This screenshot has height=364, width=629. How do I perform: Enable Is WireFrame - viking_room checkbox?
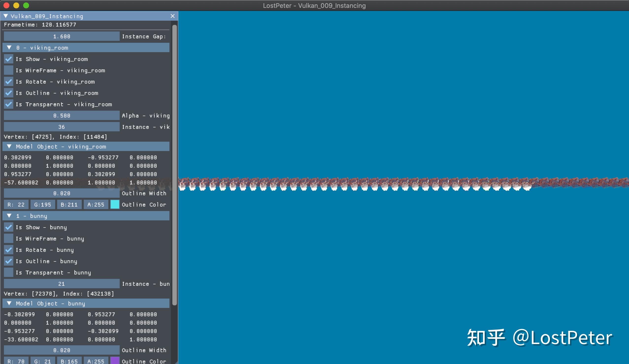[9, 70]
